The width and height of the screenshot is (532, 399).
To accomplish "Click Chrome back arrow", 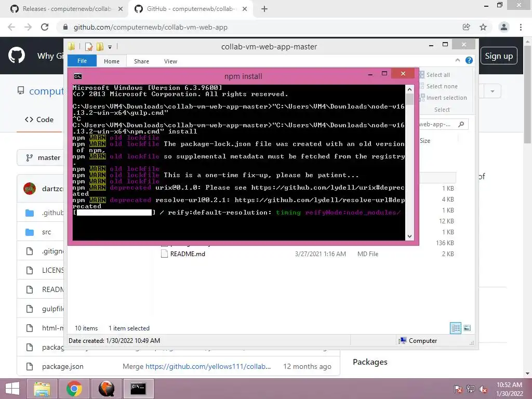I will click(x=11, y=27).
